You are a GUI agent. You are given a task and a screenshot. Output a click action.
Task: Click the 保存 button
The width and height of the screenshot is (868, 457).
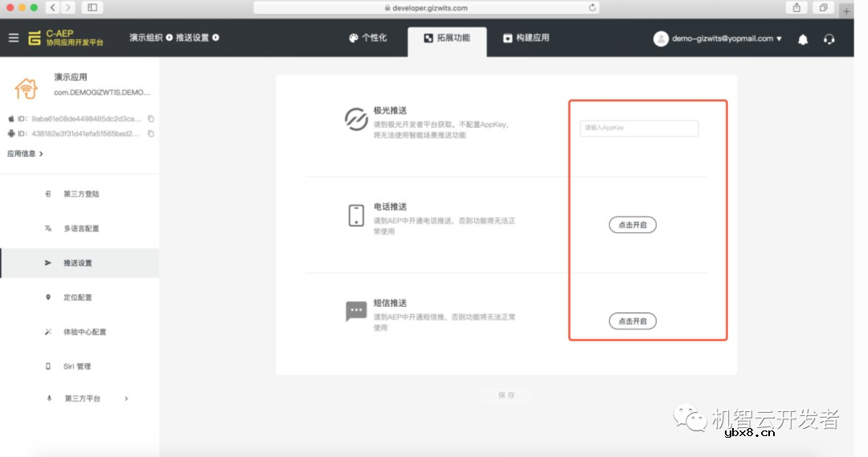click(506, 395)
